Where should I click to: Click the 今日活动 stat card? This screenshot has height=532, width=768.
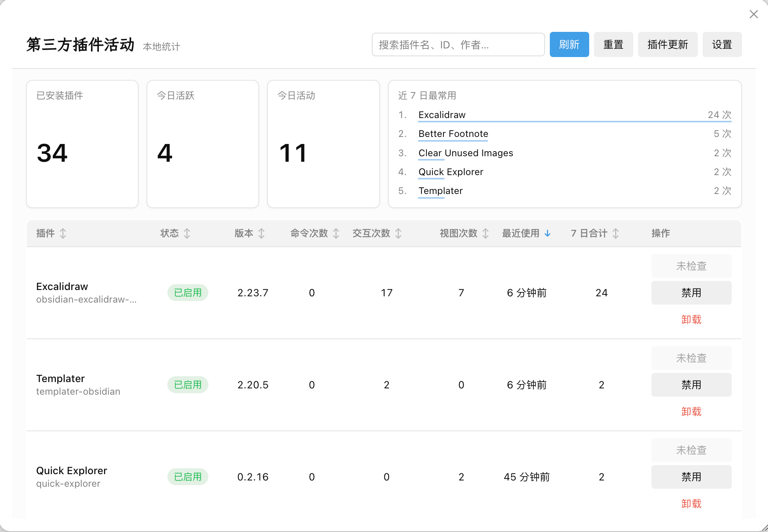(323, 144)
